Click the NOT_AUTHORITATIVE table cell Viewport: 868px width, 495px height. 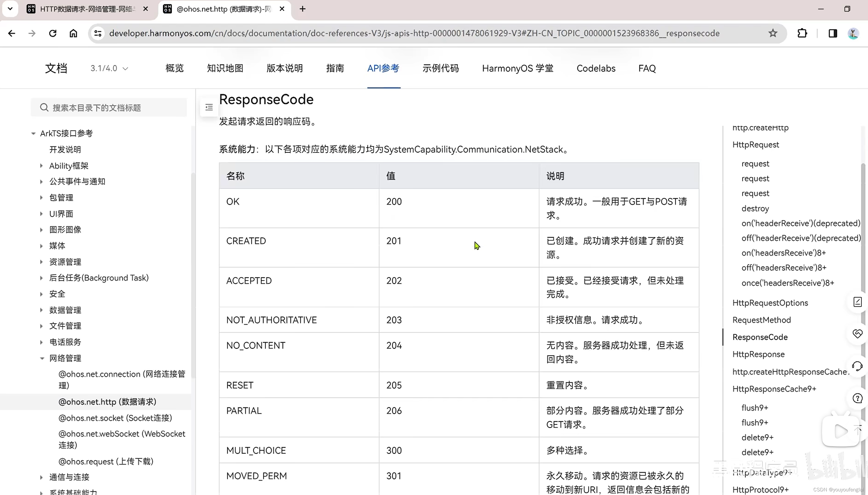pyautogui.click(x=299, y=320)
